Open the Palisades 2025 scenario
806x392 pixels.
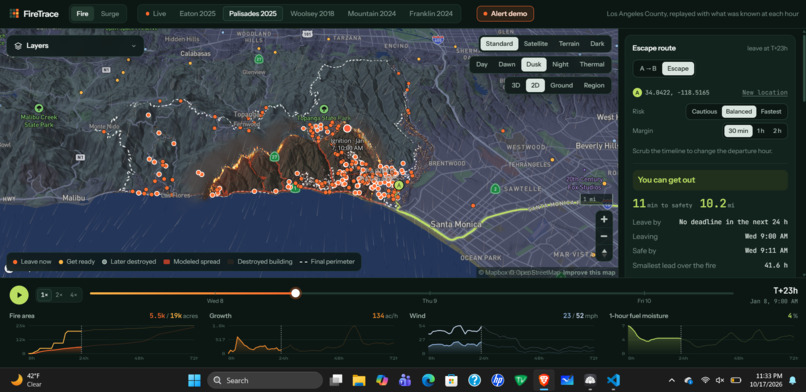(x=252, y=14)
